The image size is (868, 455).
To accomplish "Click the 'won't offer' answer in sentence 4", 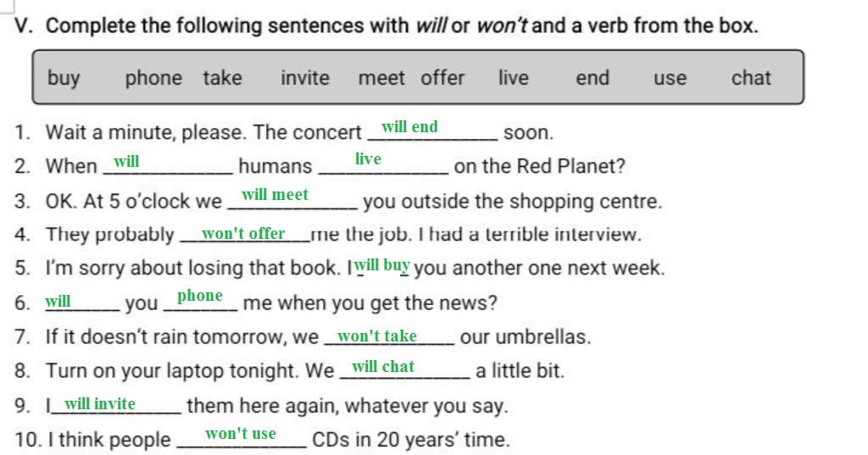I will pos(243,233).
